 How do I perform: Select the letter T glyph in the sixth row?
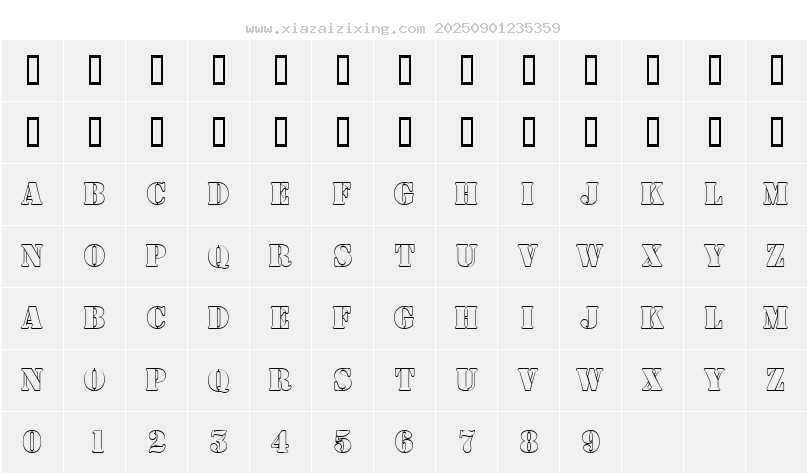pos(405,380)
